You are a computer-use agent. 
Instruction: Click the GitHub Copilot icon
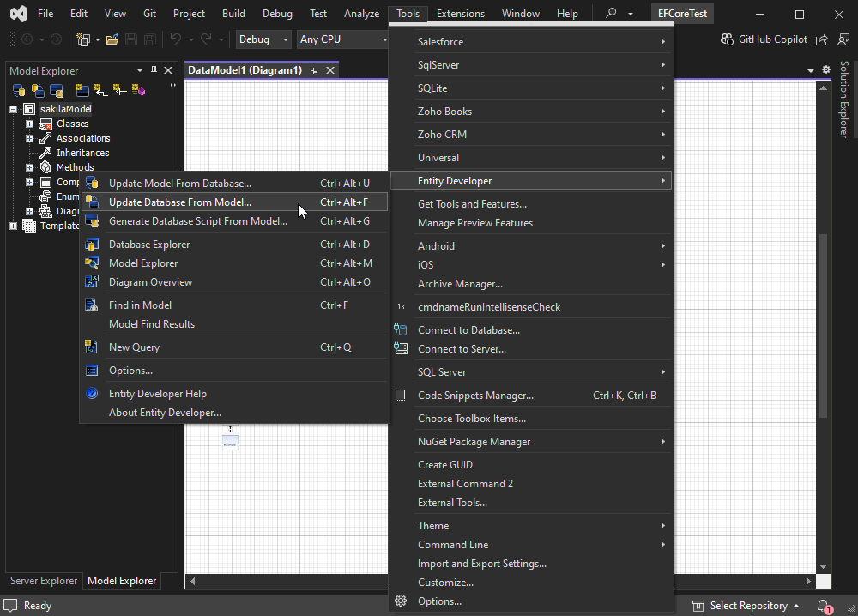(727, 39)
